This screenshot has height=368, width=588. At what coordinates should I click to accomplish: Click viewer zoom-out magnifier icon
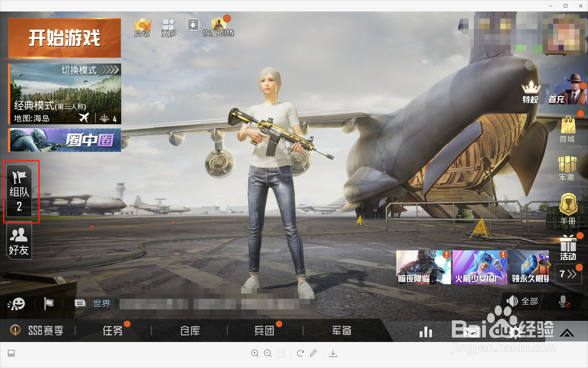268,353
